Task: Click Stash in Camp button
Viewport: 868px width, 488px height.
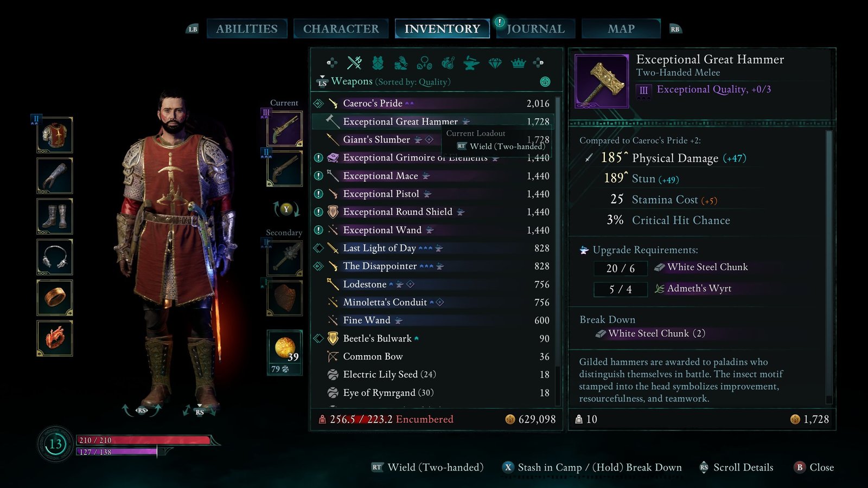Action: tap(542, 467)
